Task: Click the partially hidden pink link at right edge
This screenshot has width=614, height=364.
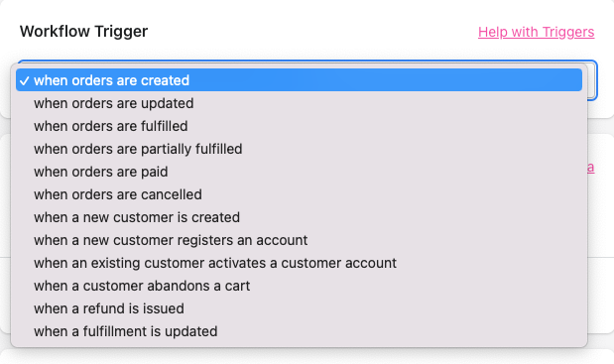Action: (x=591, y=168)
